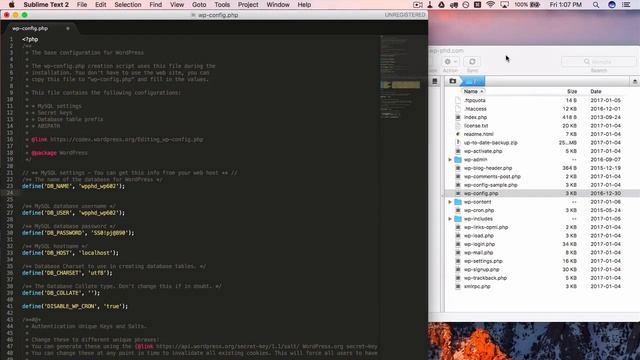Select the wp-mail.php file
The width and height of the screenshot is (640, 360).
478,253
